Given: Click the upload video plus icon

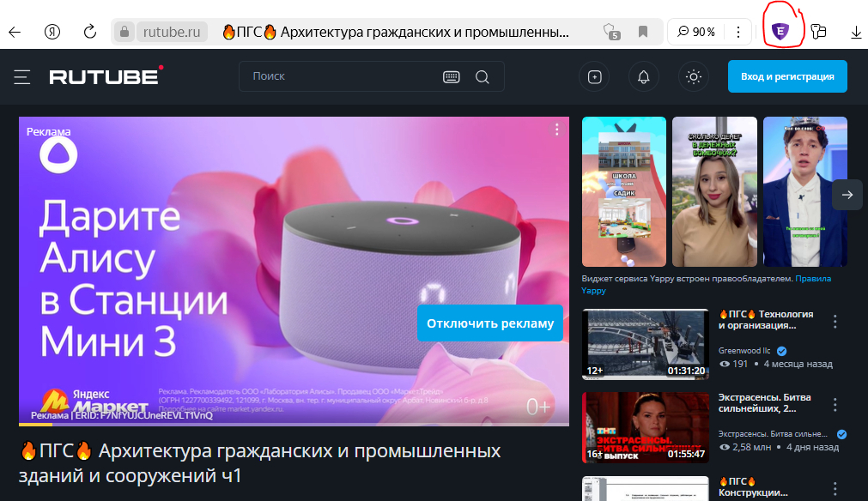Looking at the screenshot, I should (x=594, y=77).
